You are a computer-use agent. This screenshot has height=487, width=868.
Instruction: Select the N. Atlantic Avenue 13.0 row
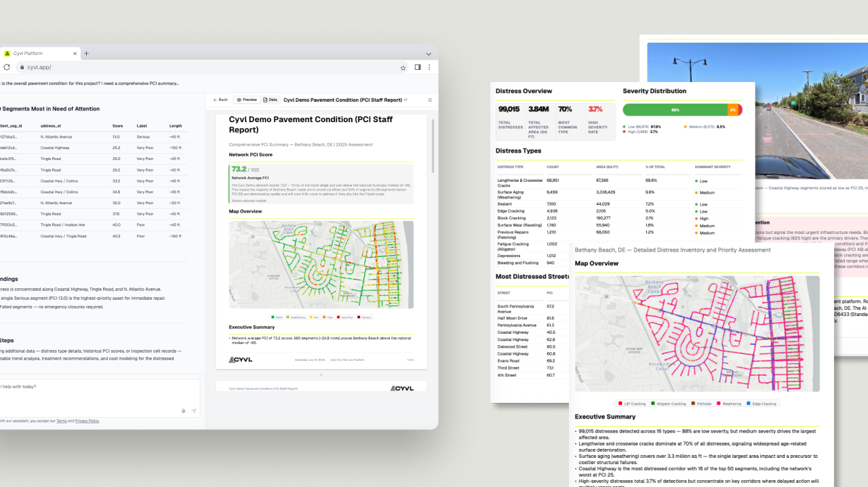click(94, 136)
